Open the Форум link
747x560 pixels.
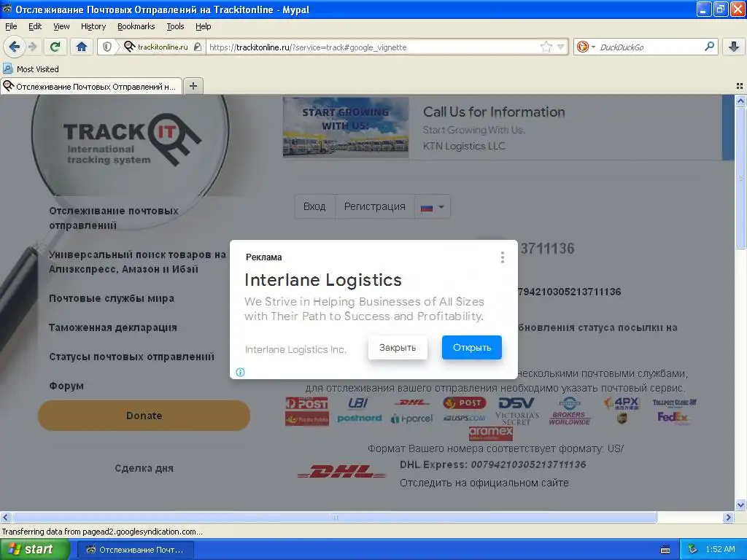click(x=66, y=386)
